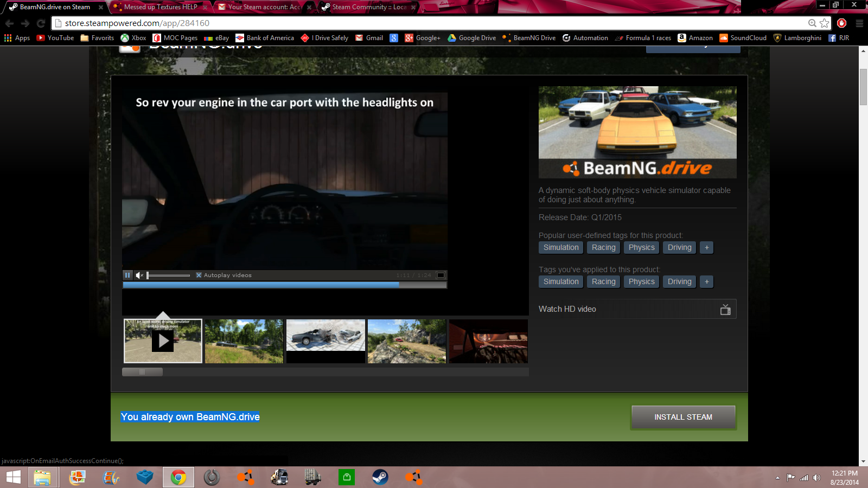Viewport: 868px width, 488px height.
Task: Open the Xbox bookmark
Action: (133, 38)
